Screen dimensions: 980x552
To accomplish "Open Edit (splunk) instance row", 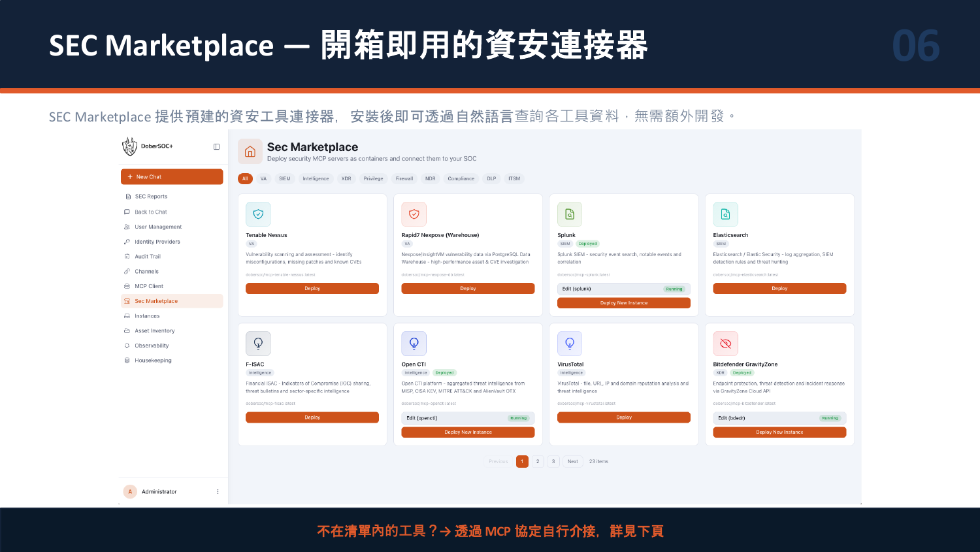I will (624, 289).
